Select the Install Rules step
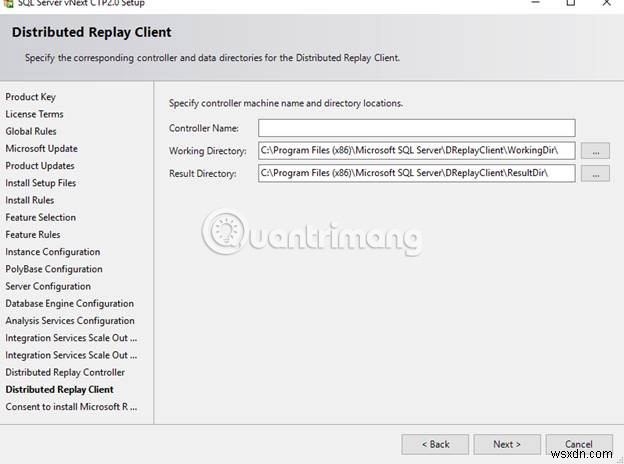624x464 pixels. pyautogui.click(x=29, y=200)
